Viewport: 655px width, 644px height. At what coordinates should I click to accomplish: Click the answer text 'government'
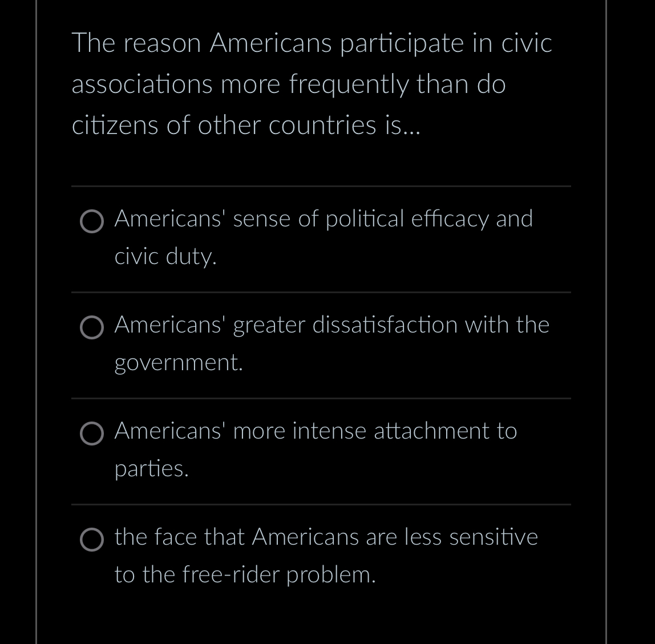[x=178, y=363]
